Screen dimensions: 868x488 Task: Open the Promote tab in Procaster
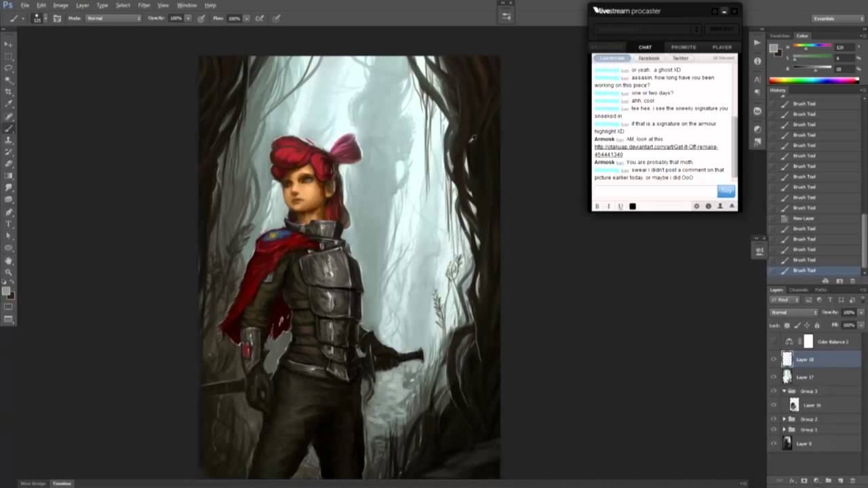click(x=683, y=47)
